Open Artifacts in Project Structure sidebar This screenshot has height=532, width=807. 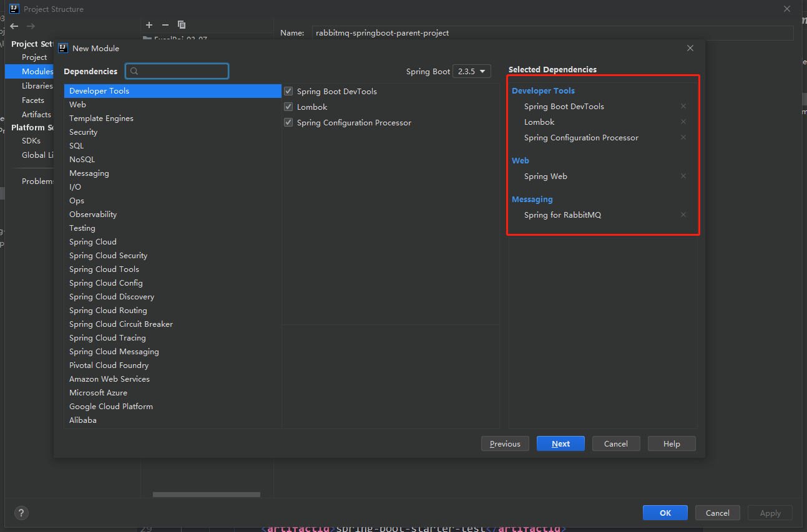(36, 115)
